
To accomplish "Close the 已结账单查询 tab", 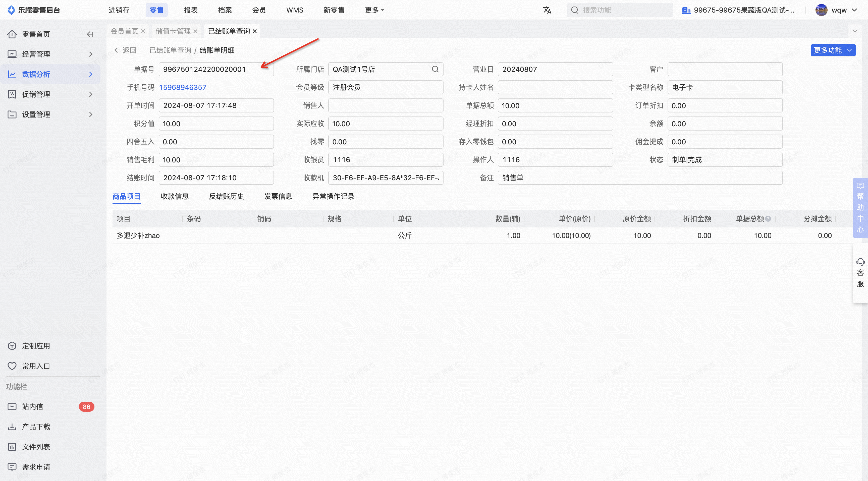I will point(254,31).
